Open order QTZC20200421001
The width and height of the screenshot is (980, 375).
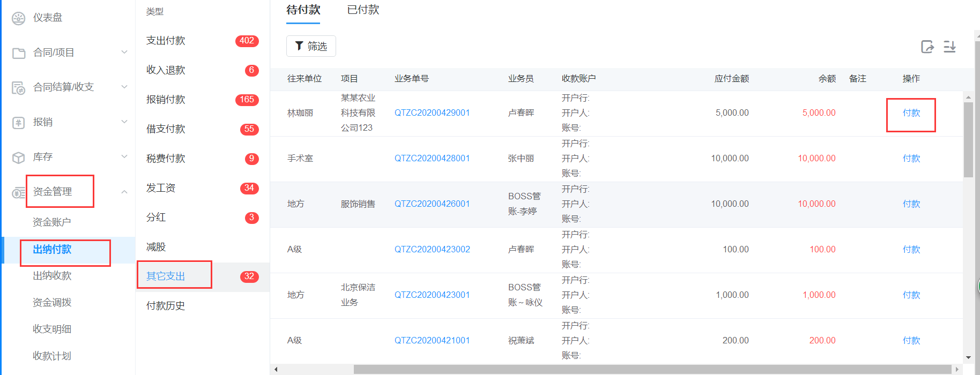tap(432, 341)
